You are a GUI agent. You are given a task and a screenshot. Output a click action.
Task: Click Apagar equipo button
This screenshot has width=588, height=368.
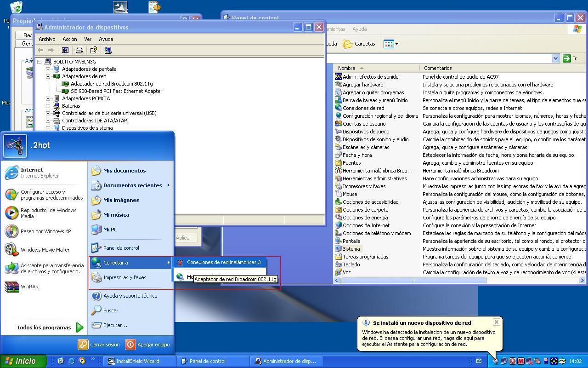click(x=148, y=345)
